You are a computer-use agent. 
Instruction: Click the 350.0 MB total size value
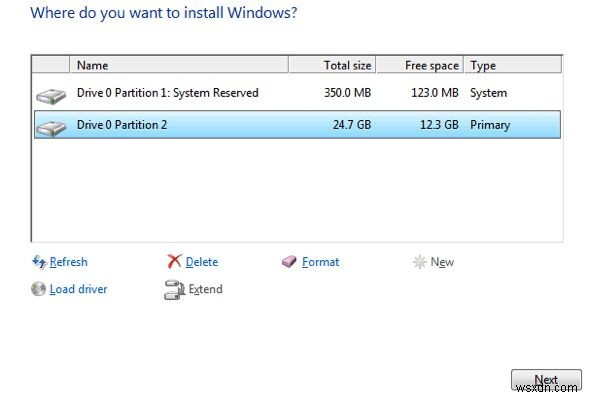tap(347, 93)
